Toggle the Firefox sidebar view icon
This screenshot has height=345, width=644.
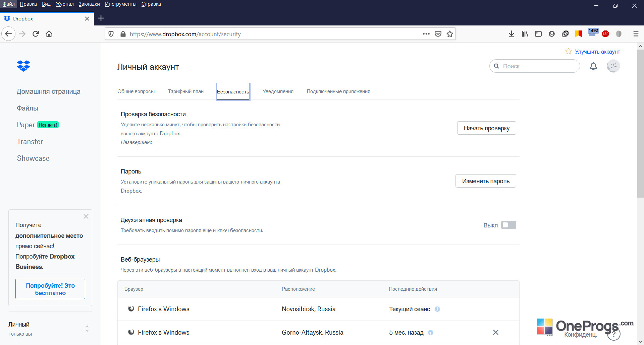pyautogui.click(x=538, y=34)
